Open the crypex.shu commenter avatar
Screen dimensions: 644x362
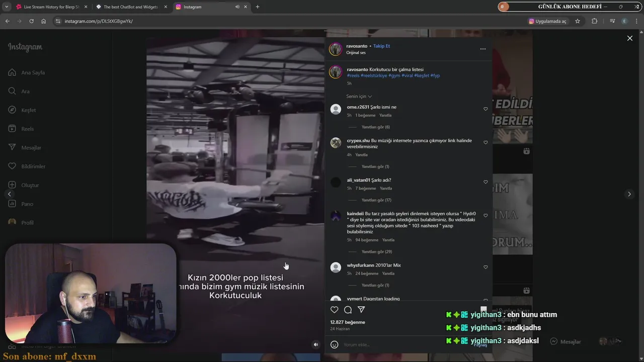[x=336, y=143]
